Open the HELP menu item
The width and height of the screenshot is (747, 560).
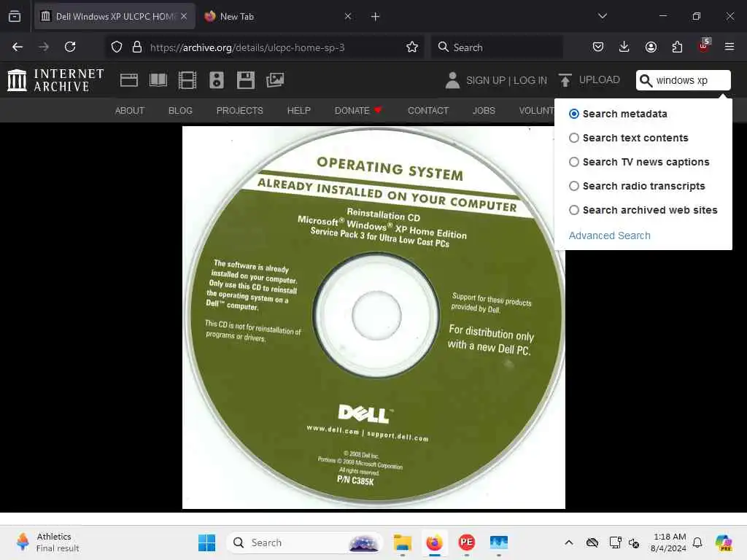click(298, 111)
